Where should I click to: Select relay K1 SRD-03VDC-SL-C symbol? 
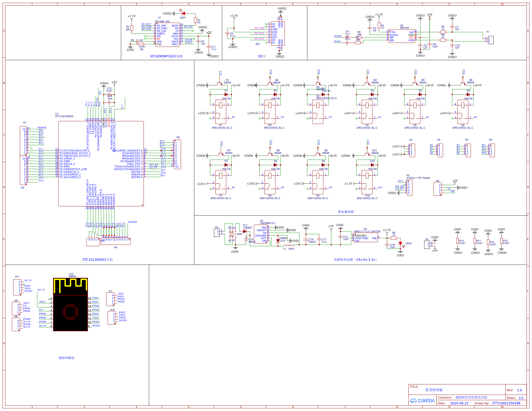(x=221, y=112)
